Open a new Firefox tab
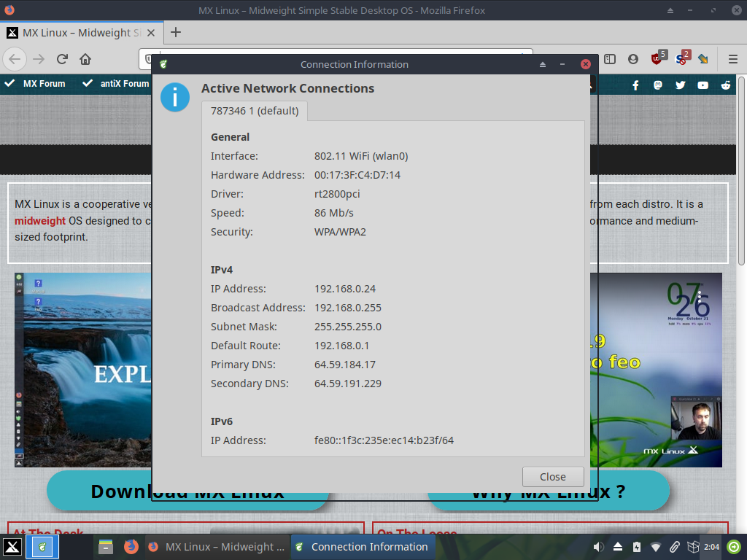Screen dimensions: 747x560 click(x=176, y=32)
